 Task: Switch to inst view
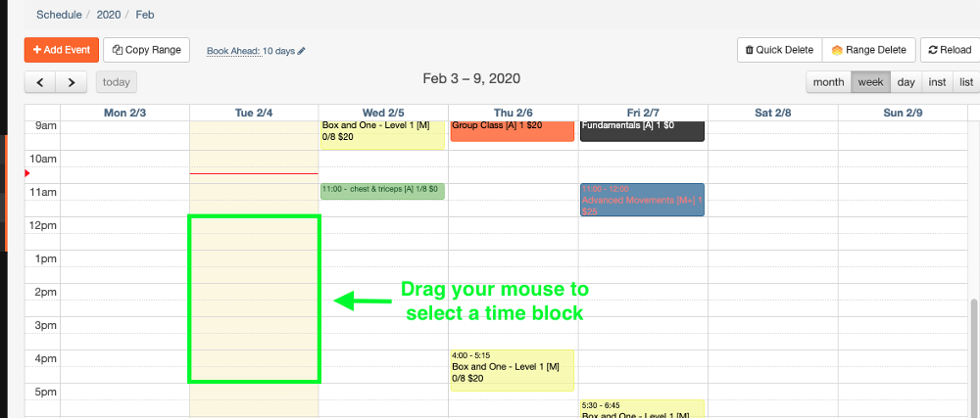click(x=937, y=81)
